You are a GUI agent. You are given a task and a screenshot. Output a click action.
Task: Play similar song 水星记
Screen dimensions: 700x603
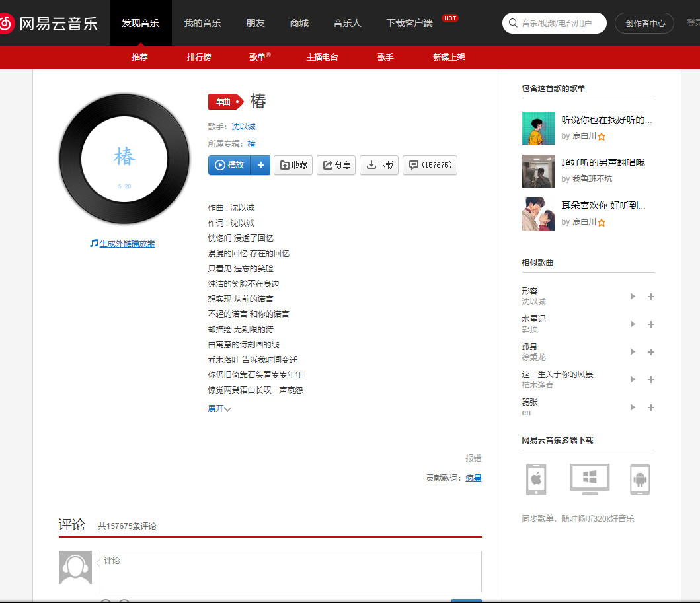pyautogui.click(x=633, y=324)
